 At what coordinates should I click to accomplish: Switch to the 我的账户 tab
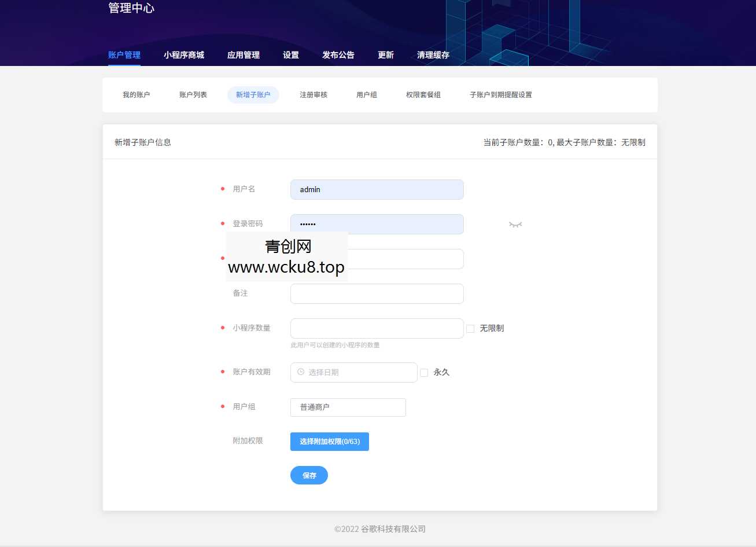[136, 94]
